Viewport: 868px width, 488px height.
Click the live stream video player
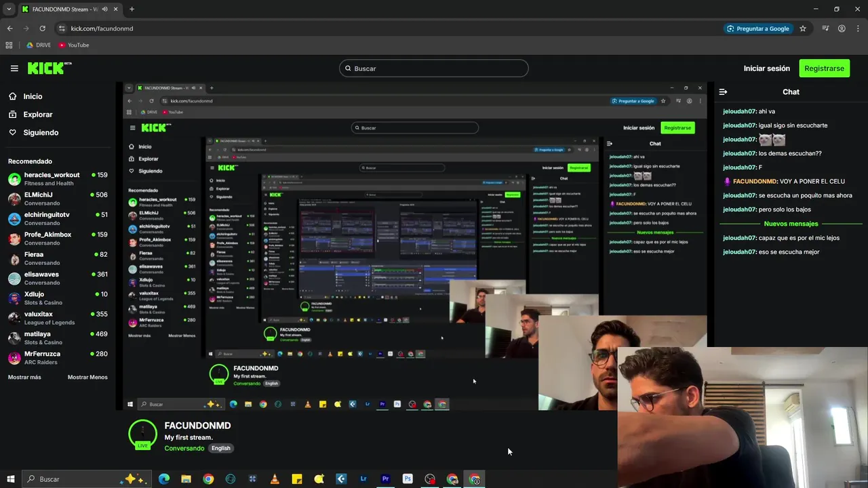coord(414,247)
